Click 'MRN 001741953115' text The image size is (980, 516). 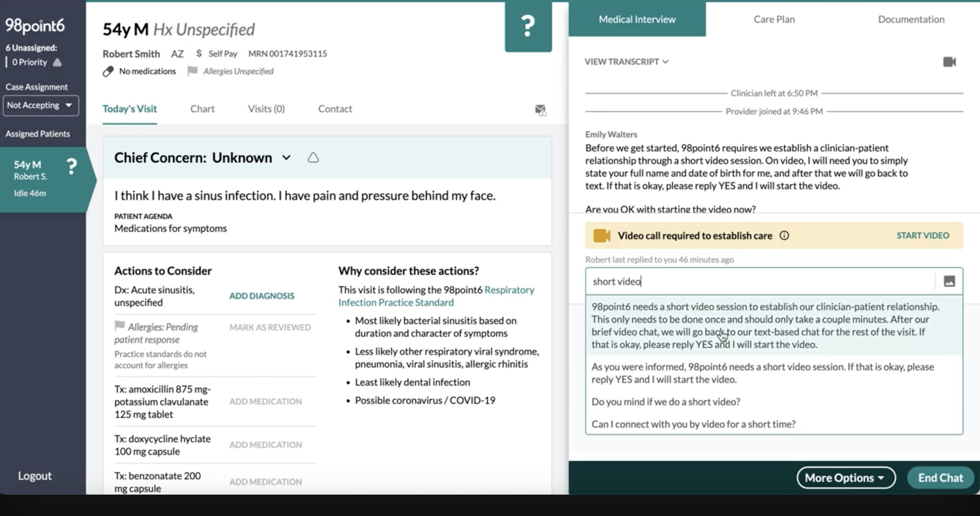coord(288,53)
